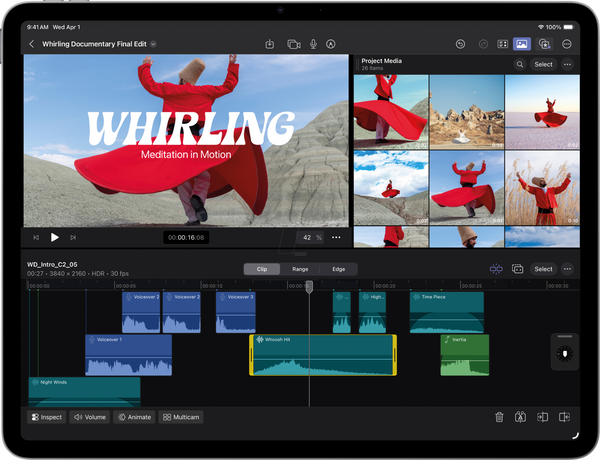Trim end to playhead icon

tap(564, 417)
